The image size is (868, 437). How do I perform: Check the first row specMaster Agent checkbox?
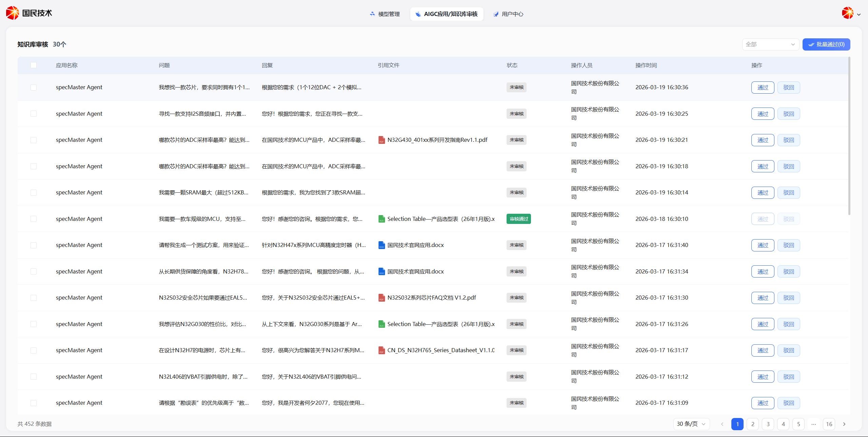tap(34, 88)
